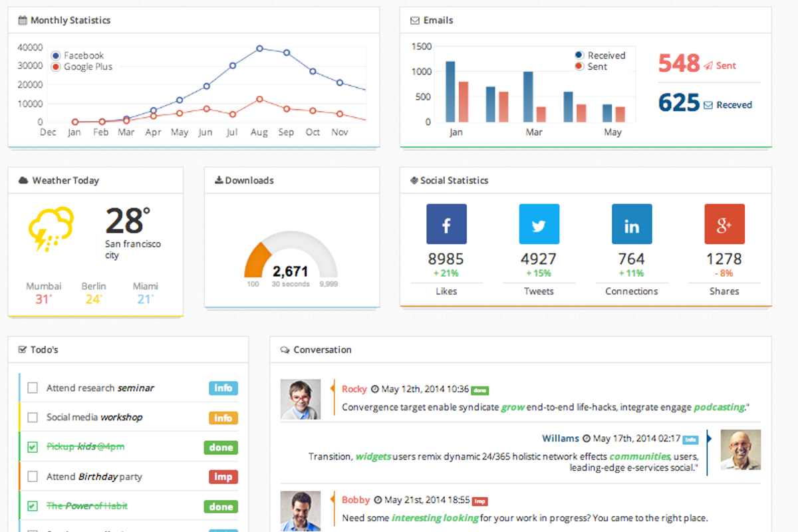Image resolution: width=798 pixels, height=532 pixels.
Task: Click the 764 Connections count
Action: pyautogui.click(x=632, y=259)
